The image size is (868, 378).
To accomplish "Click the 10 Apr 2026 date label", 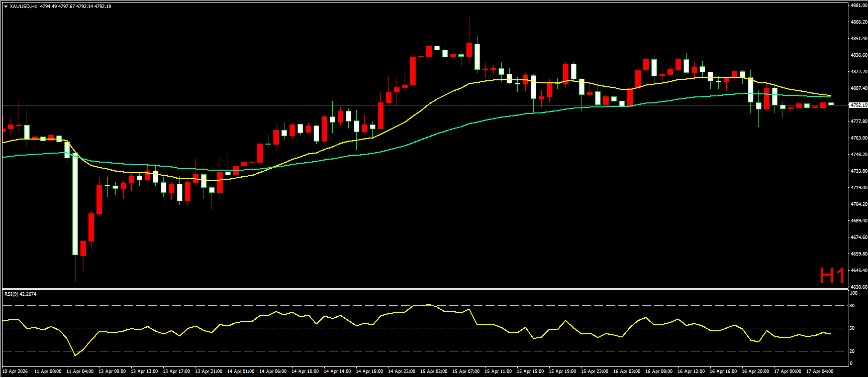I will pos(15,371).
